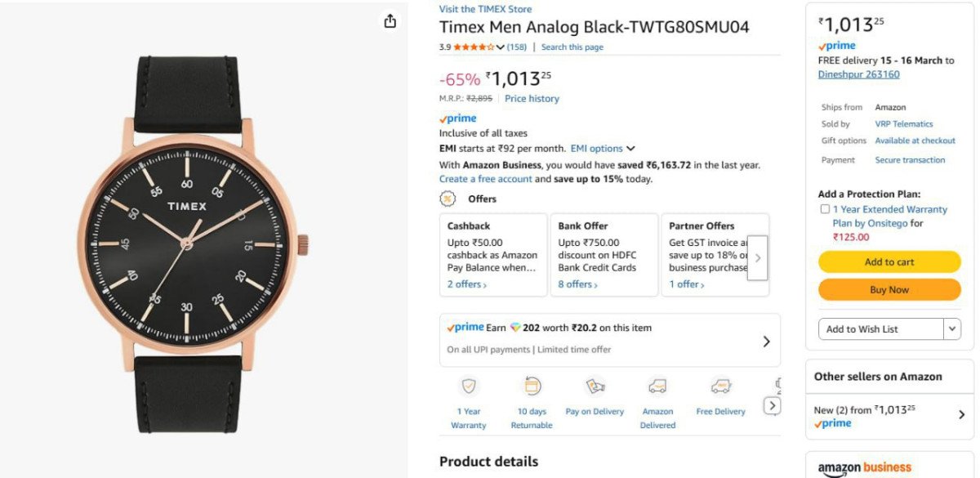980x478 pixels.
Task: Visit the TIMEX Store link
Action: pyautogui.click(x=485, y=9)
